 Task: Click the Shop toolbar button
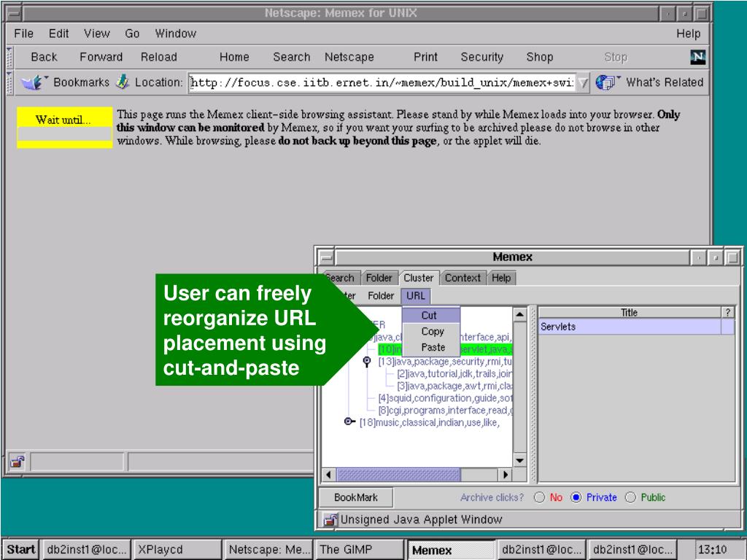pyautogui.click(x=539, y=57)
